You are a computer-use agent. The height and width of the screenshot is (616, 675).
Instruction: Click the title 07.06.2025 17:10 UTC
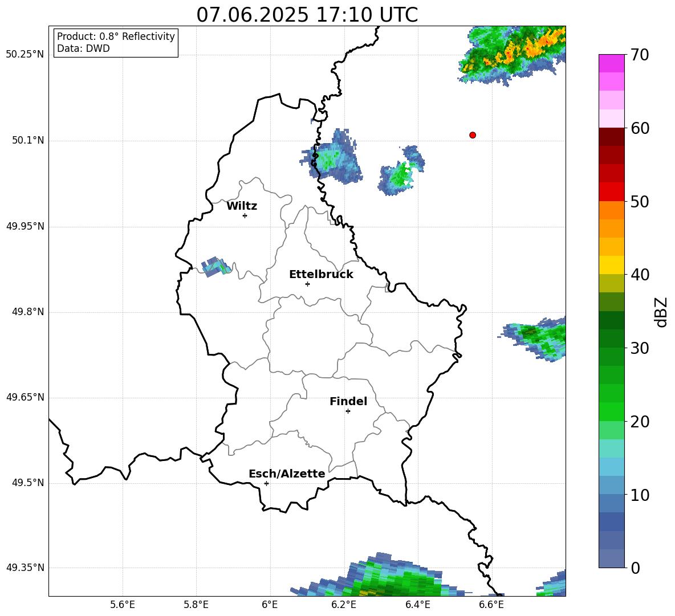307,15
